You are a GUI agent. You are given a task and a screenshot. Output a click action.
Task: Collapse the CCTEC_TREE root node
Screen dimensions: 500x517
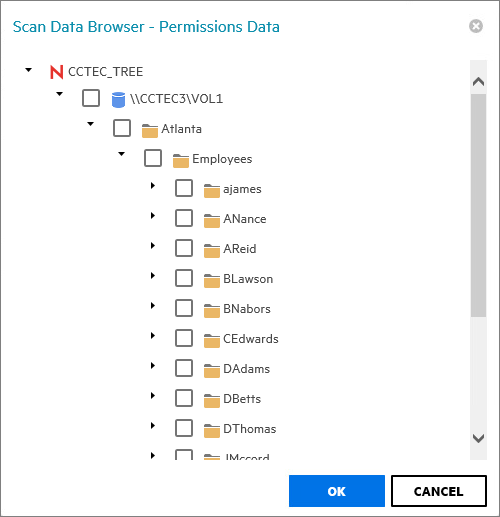29,70
